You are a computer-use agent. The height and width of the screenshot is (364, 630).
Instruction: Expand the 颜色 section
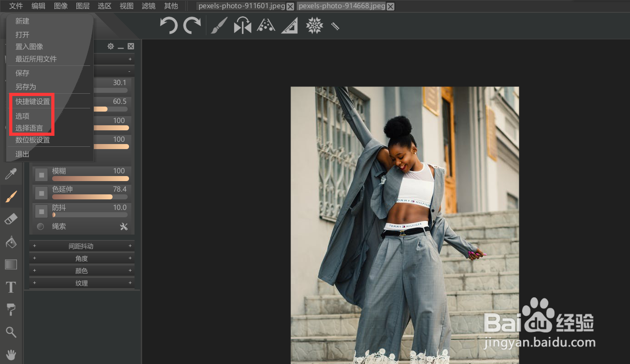82,271
